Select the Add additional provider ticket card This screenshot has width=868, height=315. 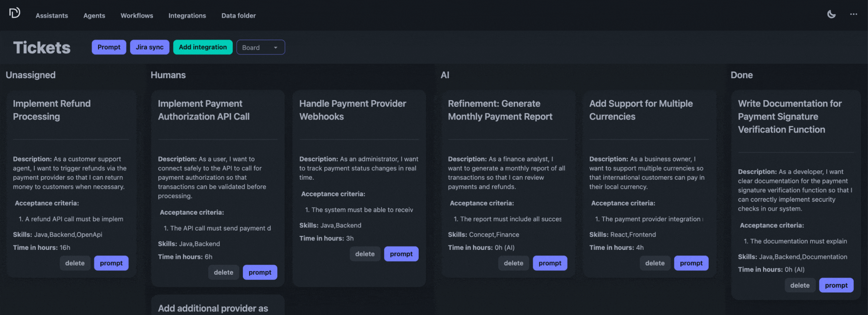coord(213,308)
